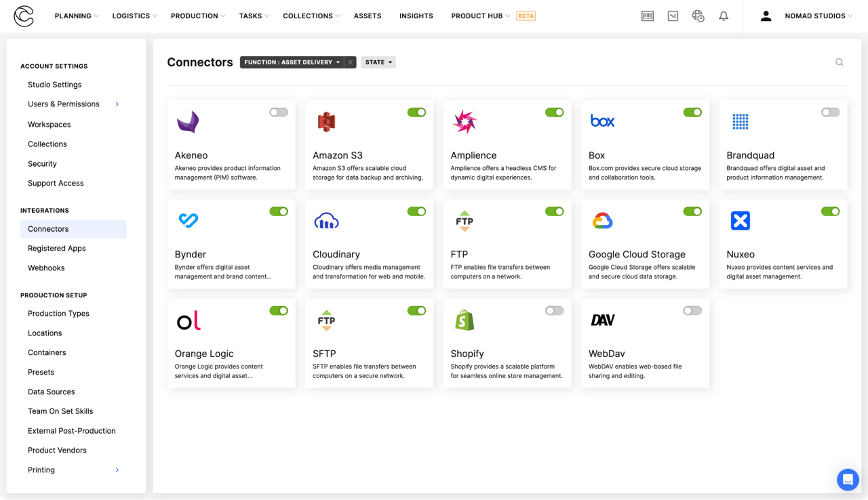Click the search magnifier in Connectors
The image size is (868, 500).
pyautogui.click(x=840, y=62)
